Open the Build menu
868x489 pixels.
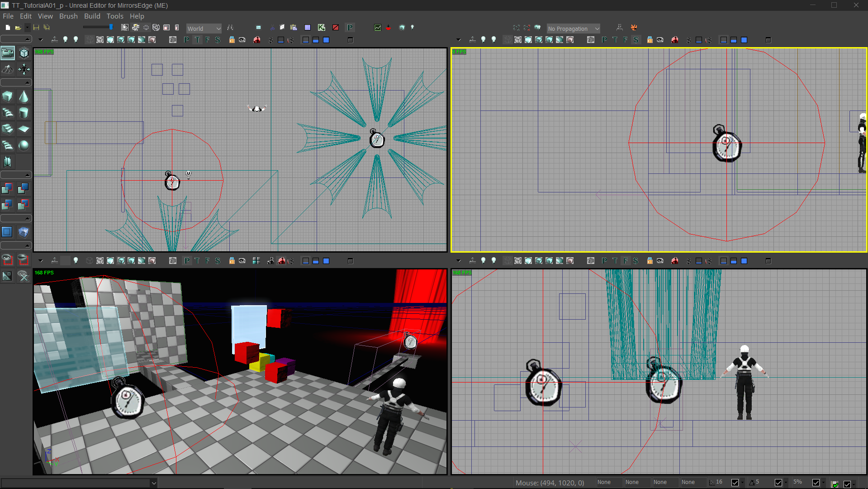[92, 16]
